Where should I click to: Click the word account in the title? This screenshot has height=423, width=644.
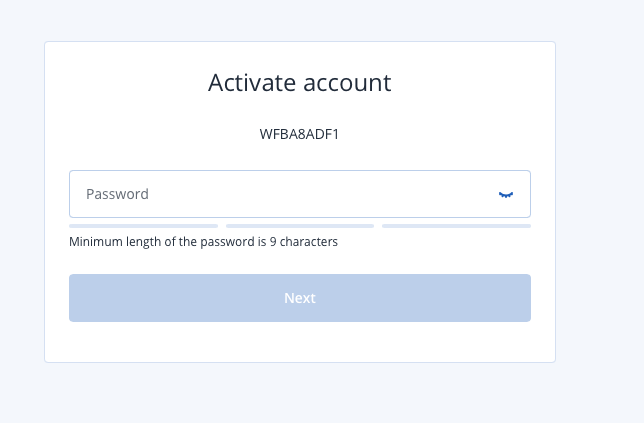pos(347,83)
